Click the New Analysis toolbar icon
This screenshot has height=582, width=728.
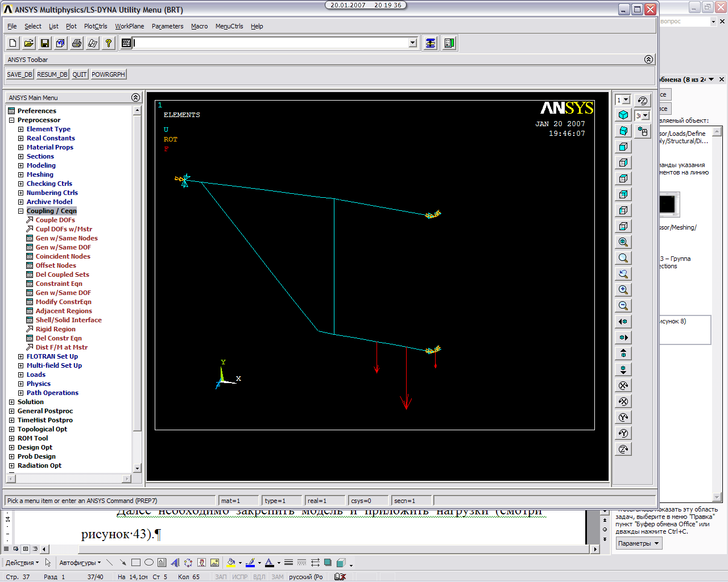[x=13, y=43]
